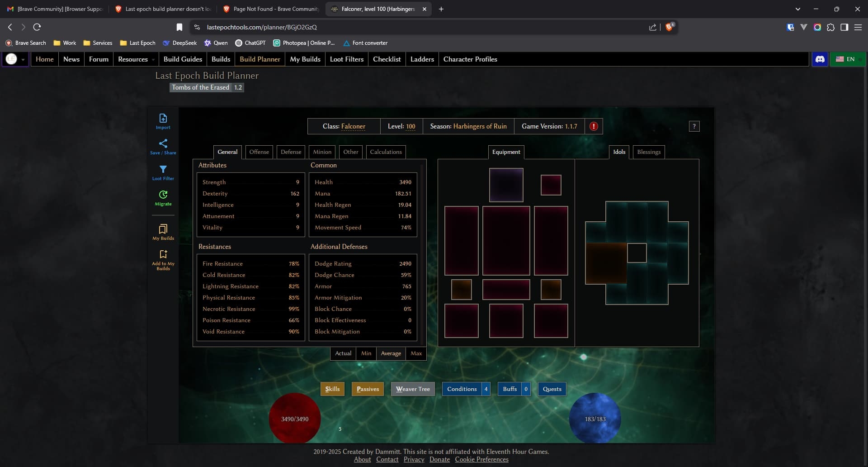This screenshot has width=868, height=467.
Task: Expand the Resources menu
Action: [135, 59]
